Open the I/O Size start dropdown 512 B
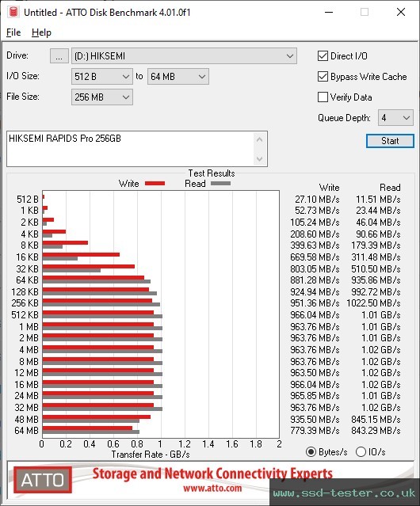420x506 pixels. pos(101,77)
